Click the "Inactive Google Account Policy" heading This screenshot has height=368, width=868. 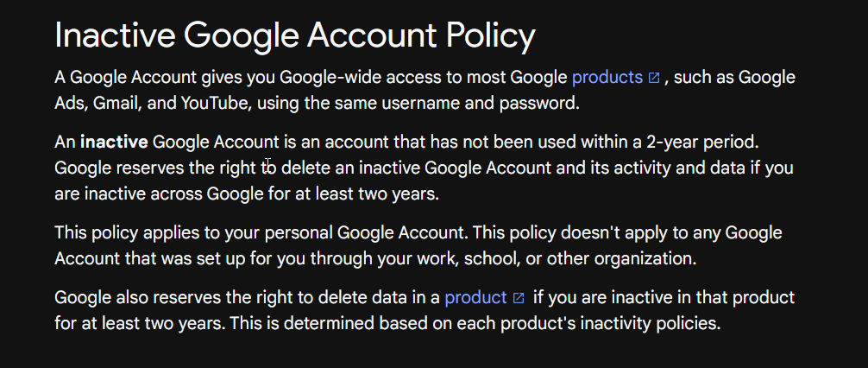click(295, 35)
